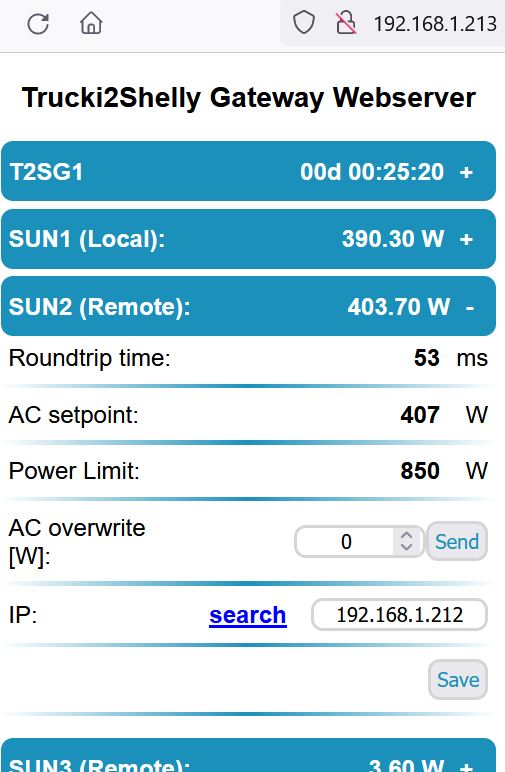Go to browser home page icon

coord(91,23)
